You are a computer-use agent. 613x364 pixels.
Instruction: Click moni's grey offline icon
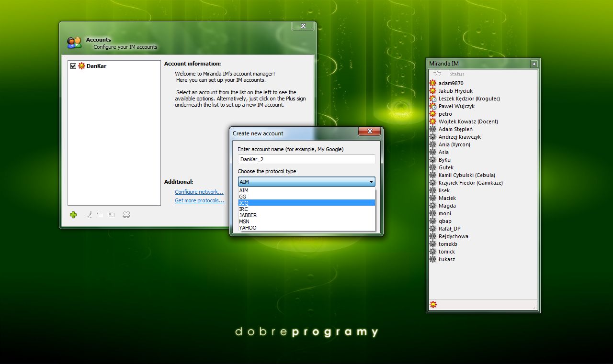point(433,213)
